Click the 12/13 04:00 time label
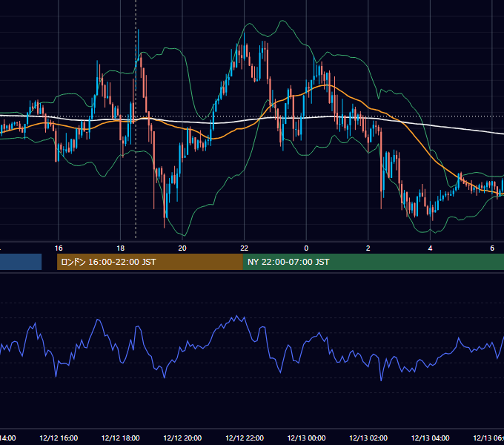 430,438
